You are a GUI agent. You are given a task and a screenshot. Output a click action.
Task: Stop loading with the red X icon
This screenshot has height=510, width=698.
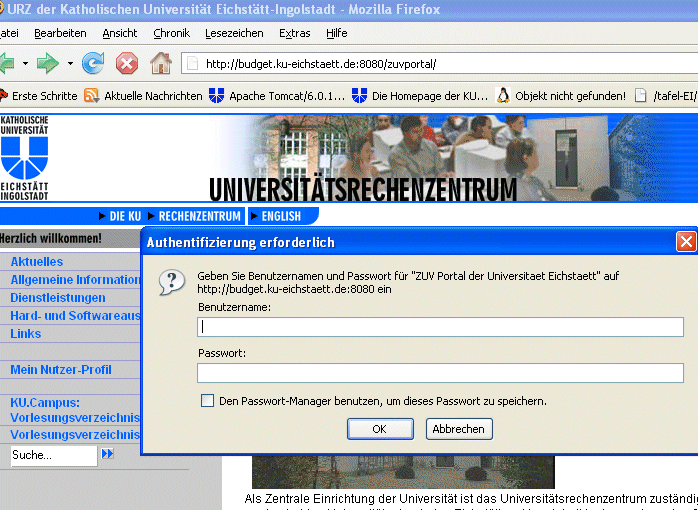point(127,63)
